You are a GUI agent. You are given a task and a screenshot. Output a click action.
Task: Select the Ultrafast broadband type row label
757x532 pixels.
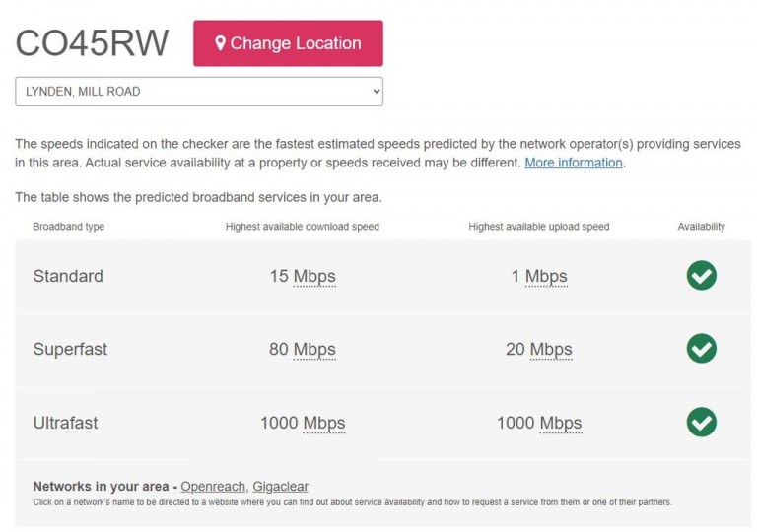[x=65, y=423]
